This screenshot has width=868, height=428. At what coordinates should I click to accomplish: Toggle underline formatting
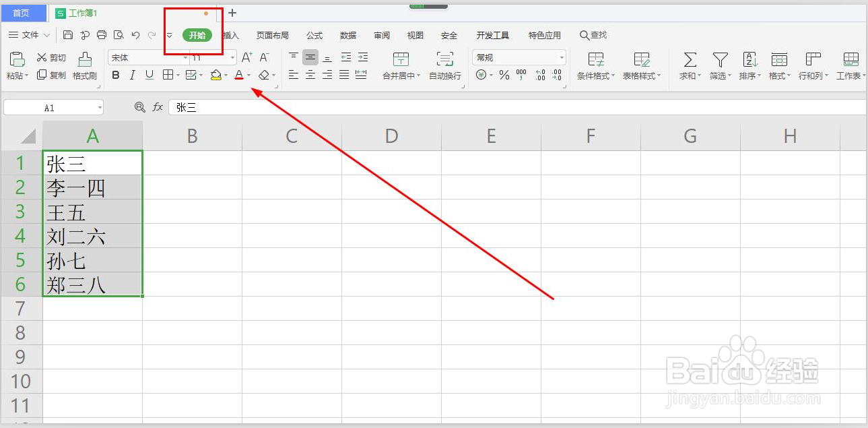point(149,75)
